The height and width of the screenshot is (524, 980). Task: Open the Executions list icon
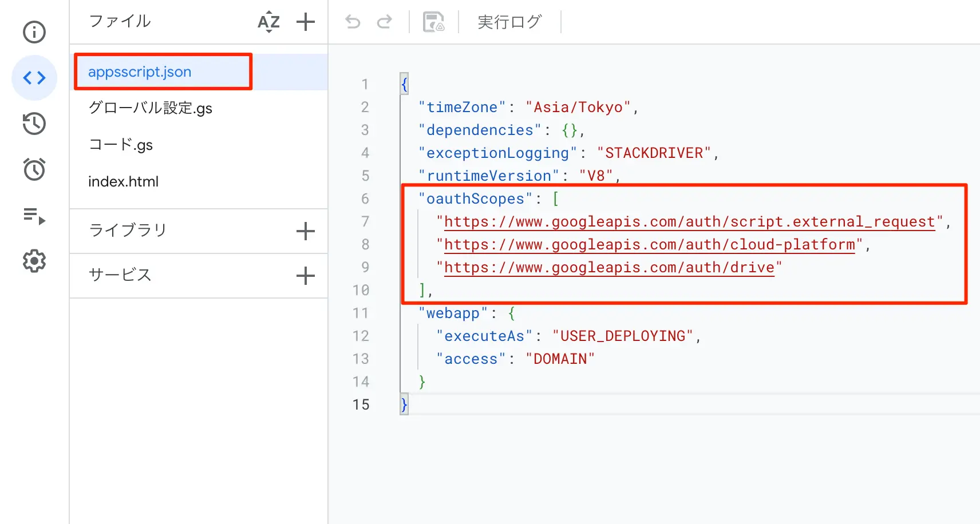click(x=34, y=216)
